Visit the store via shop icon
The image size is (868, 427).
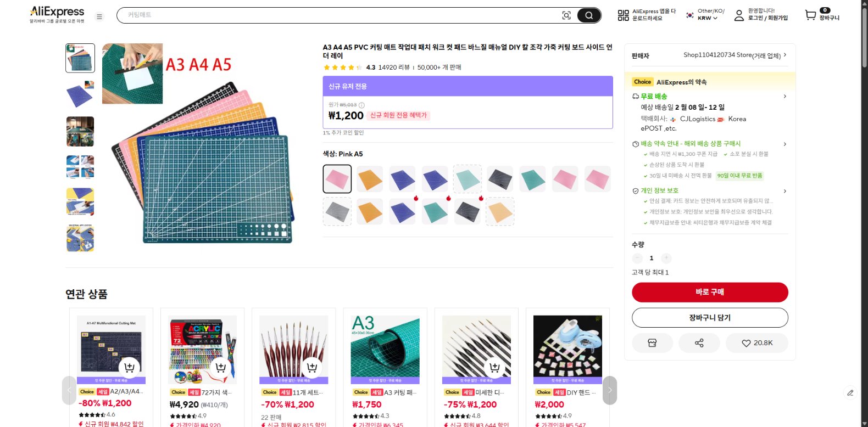[652, 343]
